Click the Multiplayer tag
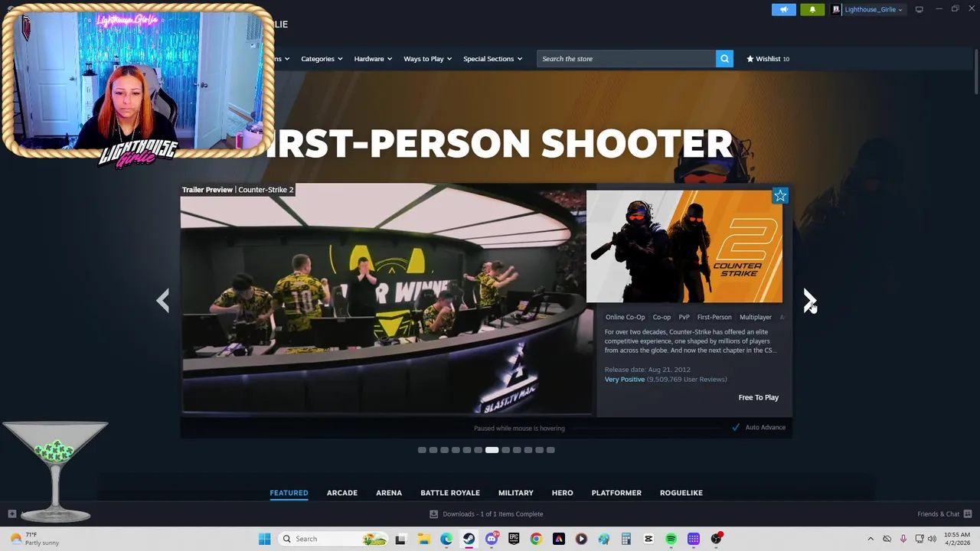The width and height of the screenshot is (980, 551). click(x=756, y=317)
